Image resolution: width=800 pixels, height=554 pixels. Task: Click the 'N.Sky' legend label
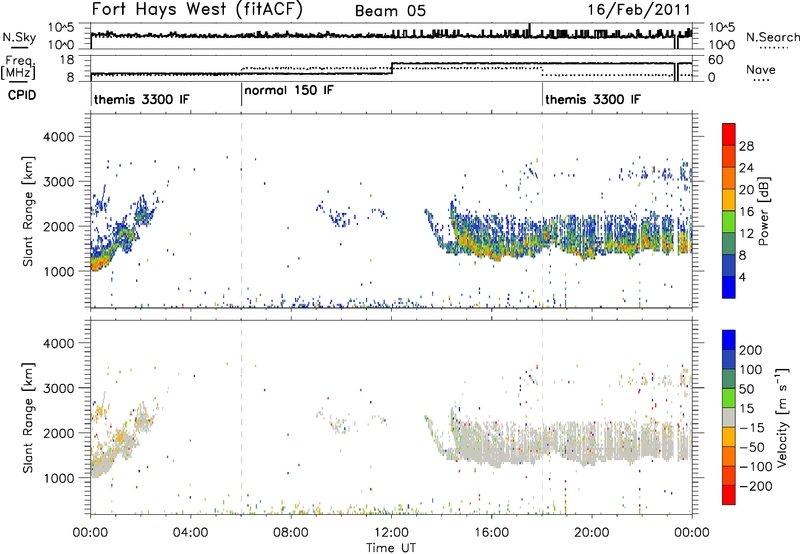[19, 37]
